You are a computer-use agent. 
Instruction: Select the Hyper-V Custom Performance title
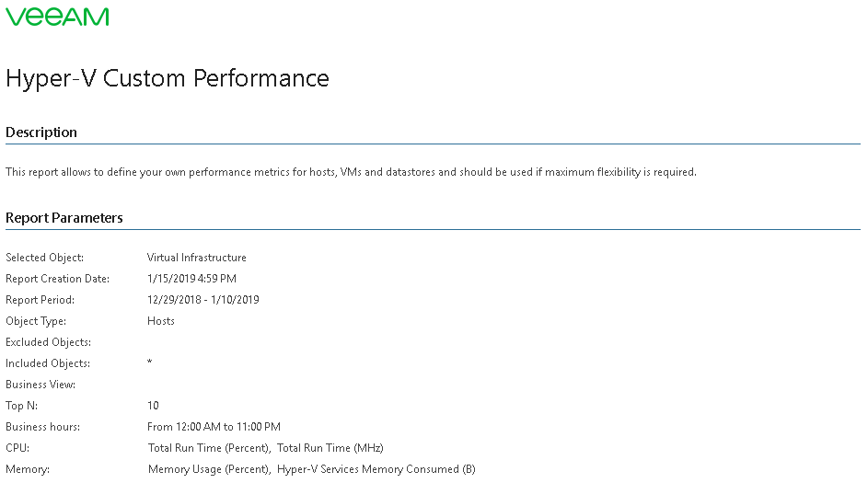tap(168, 78)
